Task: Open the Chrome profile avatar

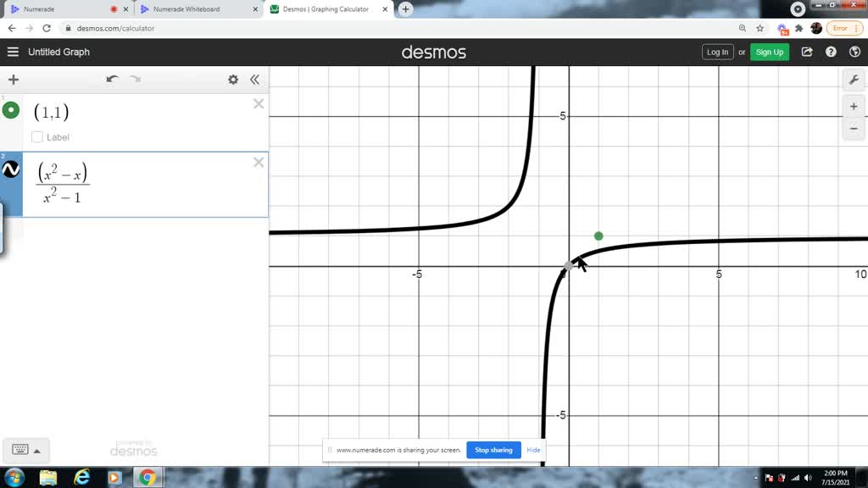Action: coord(816,28)
